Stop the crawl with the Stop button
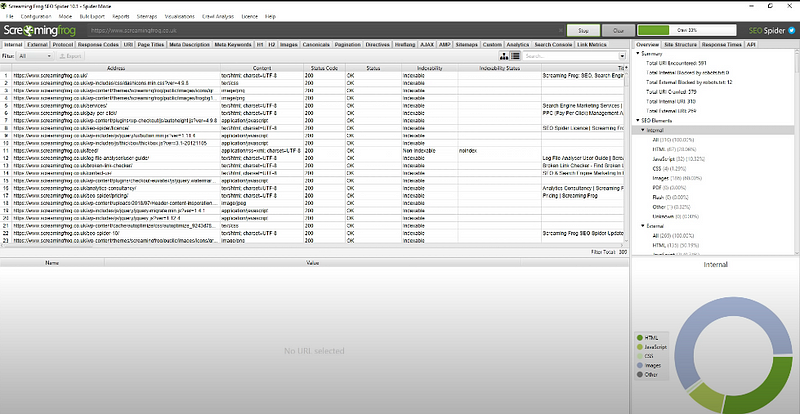Screen dimensions: 800x414 pos(583,31)
